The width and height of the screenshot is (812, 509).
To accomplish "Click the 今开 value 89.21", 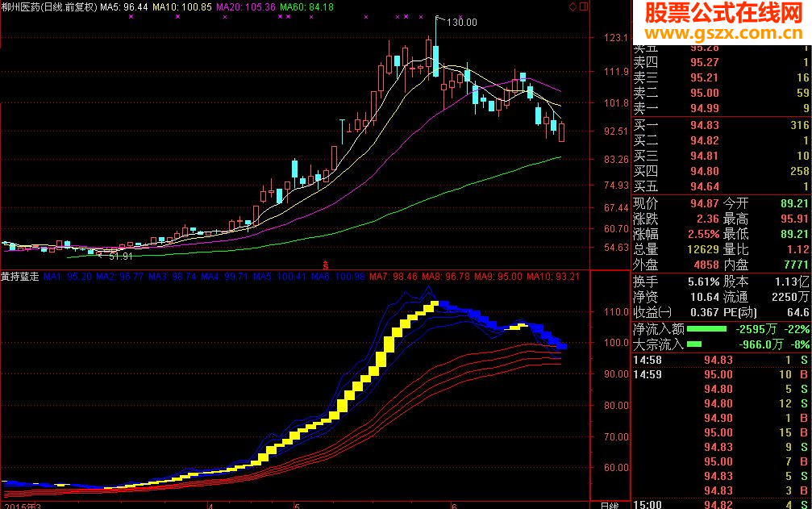I will [x=795, y=203].
